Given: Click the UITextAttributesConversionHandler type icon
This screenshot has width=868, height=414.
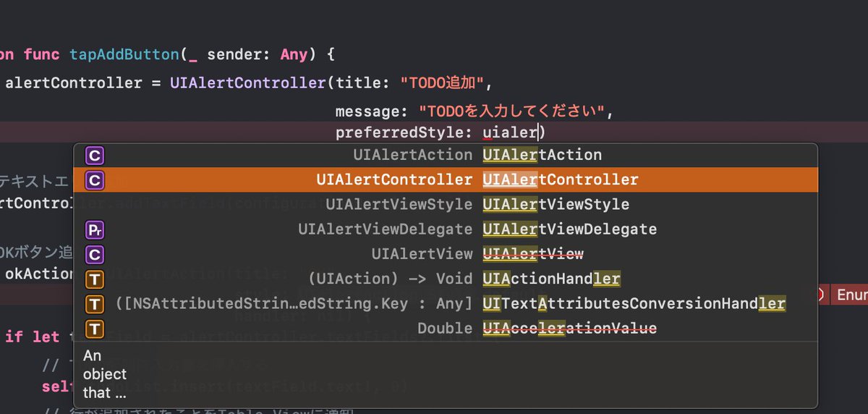Looking at the screenshot, I should tap(95, 304).
